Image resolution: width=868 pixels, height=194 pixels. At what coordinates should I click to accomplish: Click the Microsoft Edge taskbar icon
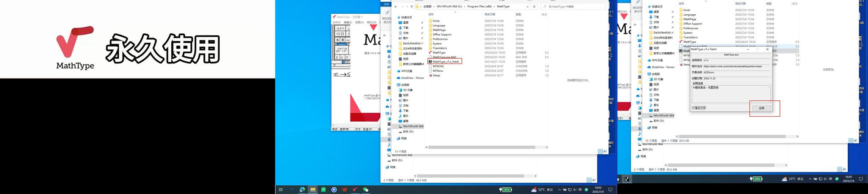point(302,190)
